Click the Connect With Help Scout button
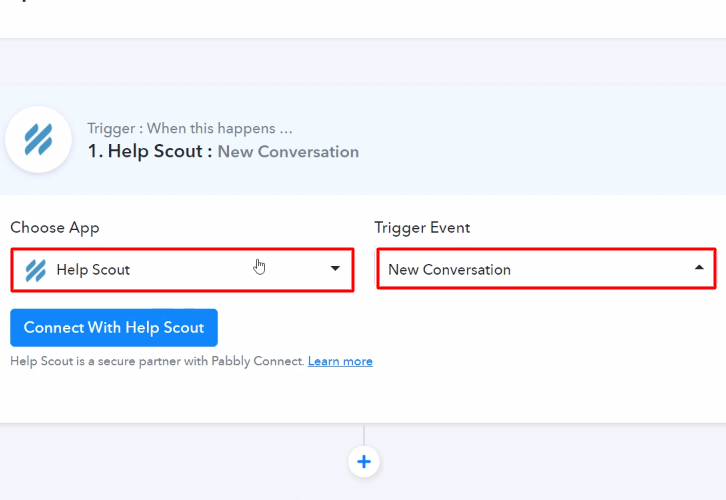 (x=114, y=328)
